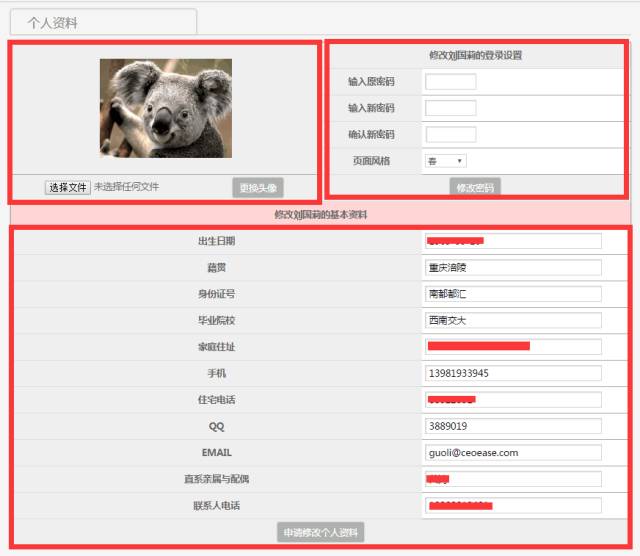The height and width of the screenshot is (556, 640).
Task: Click the 家庭住址 input field
Action: click(513, 347)
